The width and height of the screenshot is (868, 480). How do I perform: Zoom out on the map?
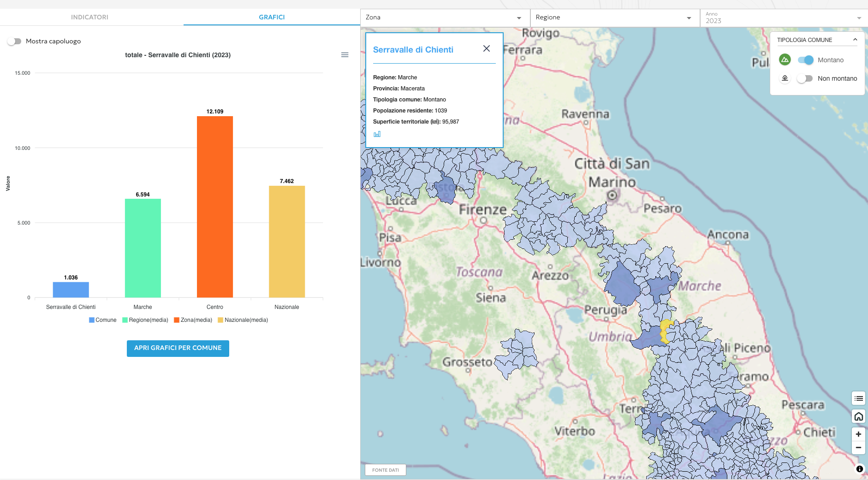(x=858, y=447)
